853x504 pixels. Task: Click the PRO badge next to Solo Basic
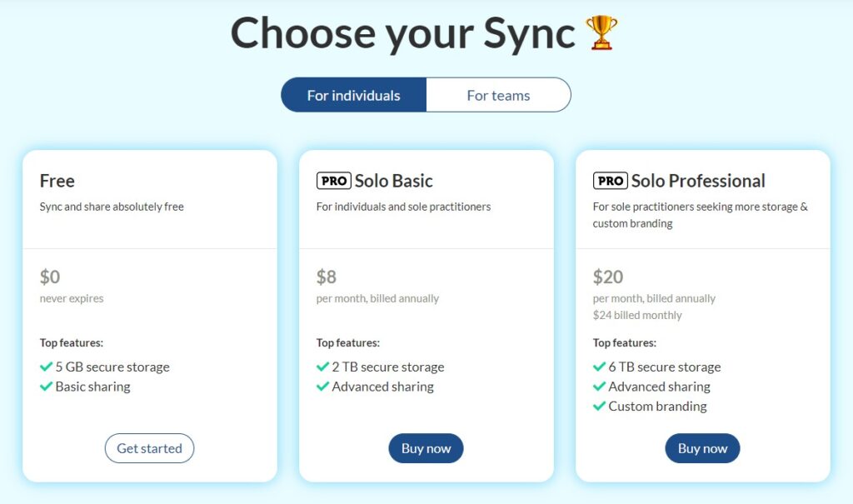(x=333, y=181)
